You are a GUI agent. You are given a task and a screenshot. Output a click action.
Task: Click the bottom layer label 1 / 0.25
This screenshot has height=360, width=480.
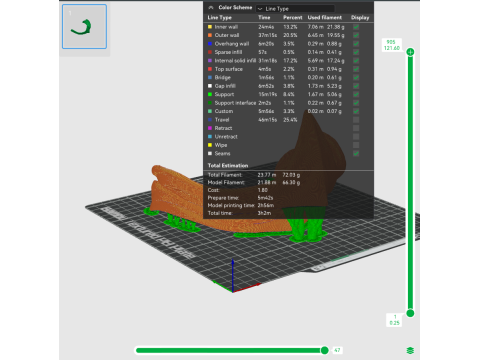coord(394,320)
